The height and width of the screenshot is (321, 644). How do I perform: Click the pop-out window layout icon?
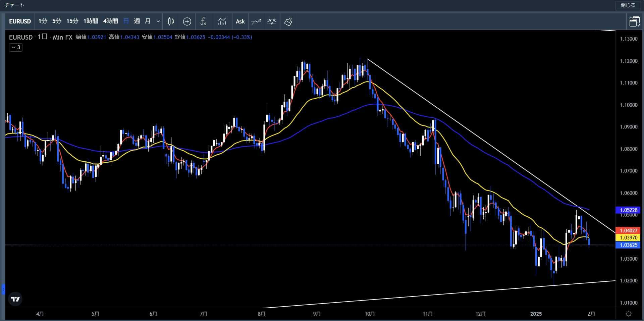point(634,21)
